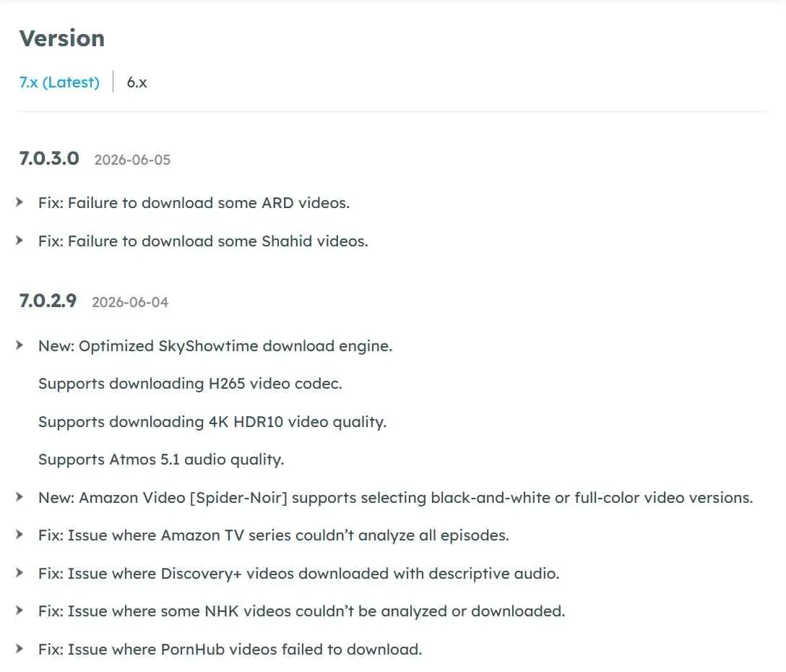
Task: Click arrow bullet beside NHK videos fix
Action: click(20, 611)
